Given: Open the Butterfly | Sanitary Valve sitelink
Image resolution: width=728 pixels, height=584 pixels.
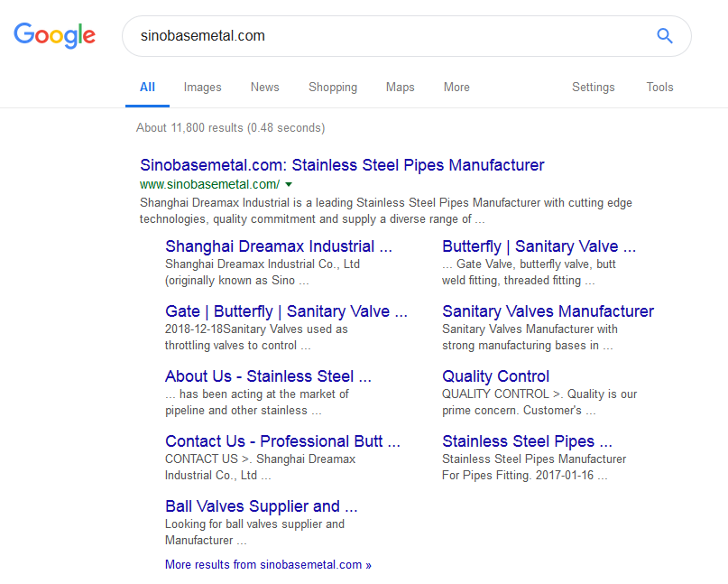Looking at the screenshot, I should pos(539,246).
